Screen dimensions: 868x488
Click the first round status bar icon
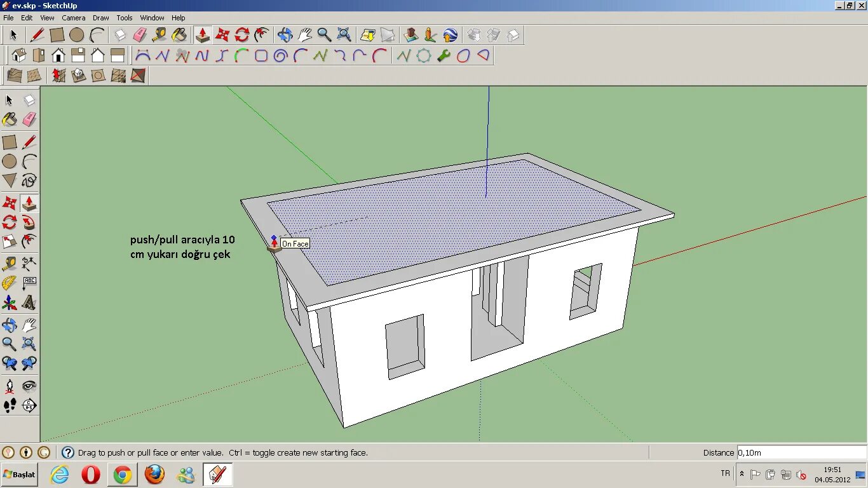(8, 452)
